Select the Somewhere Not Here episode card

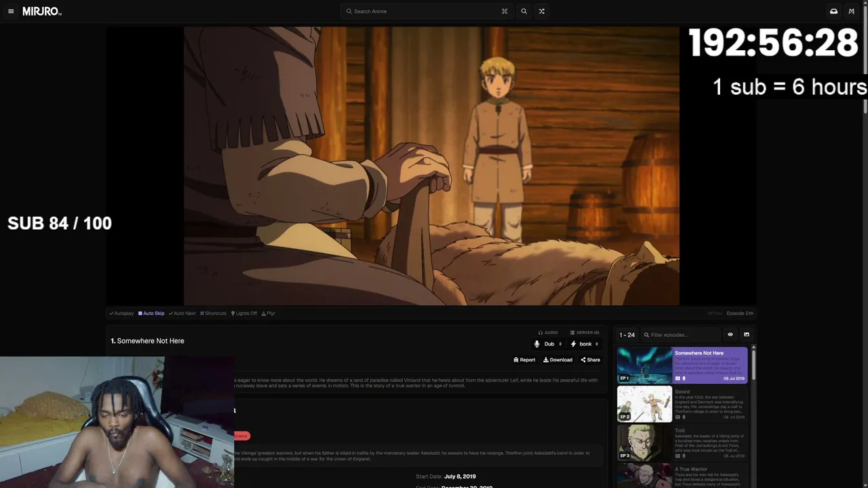pos(682,365)
